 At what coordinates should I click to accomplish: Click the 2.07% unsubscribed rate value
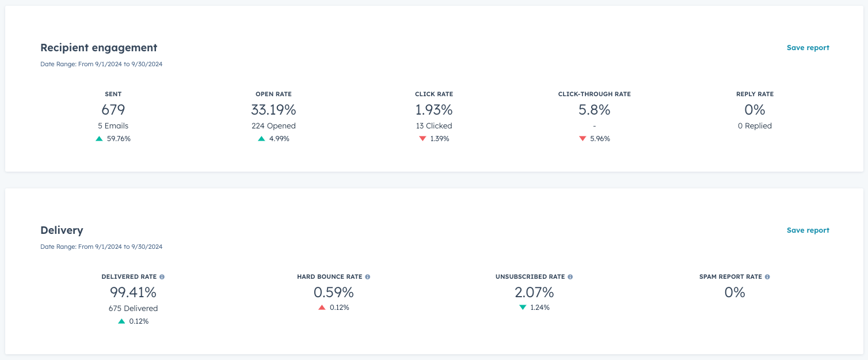[x=534, y=293]
